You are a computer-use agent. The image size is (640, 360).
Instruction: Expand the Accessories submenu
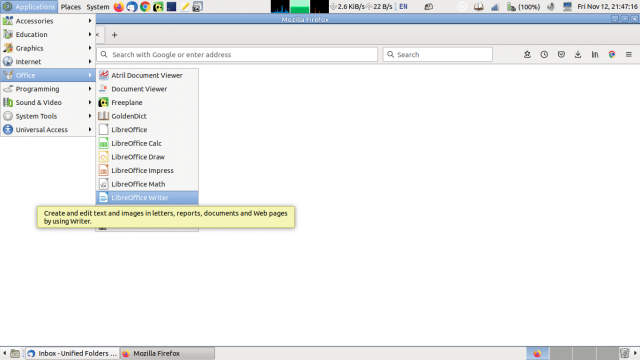(48, 21)
